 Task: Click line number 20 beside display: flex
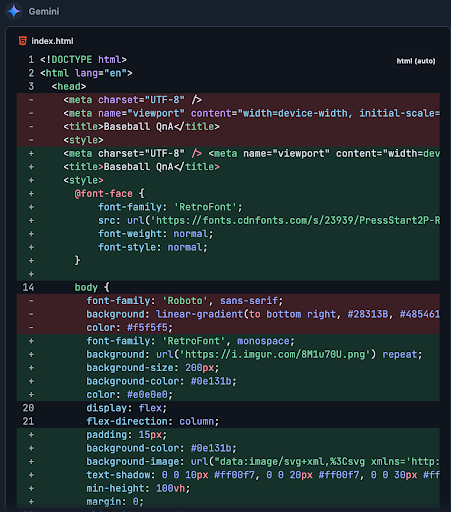[28, 408]
